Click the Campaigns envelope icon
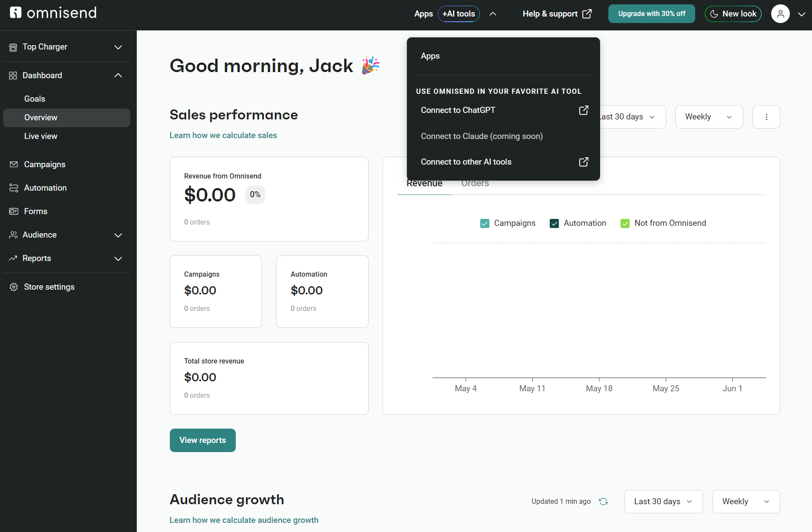The image size is (812, 532). click(14, 165)
